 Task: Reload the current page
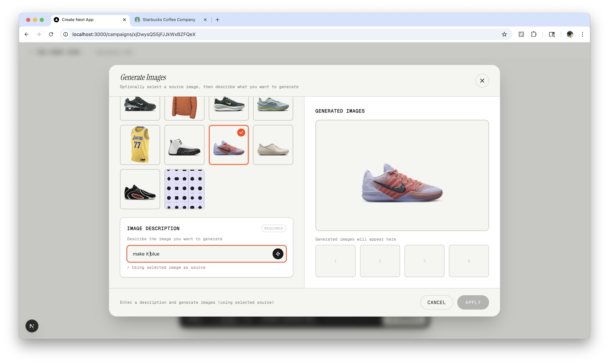tap(51, 34)
